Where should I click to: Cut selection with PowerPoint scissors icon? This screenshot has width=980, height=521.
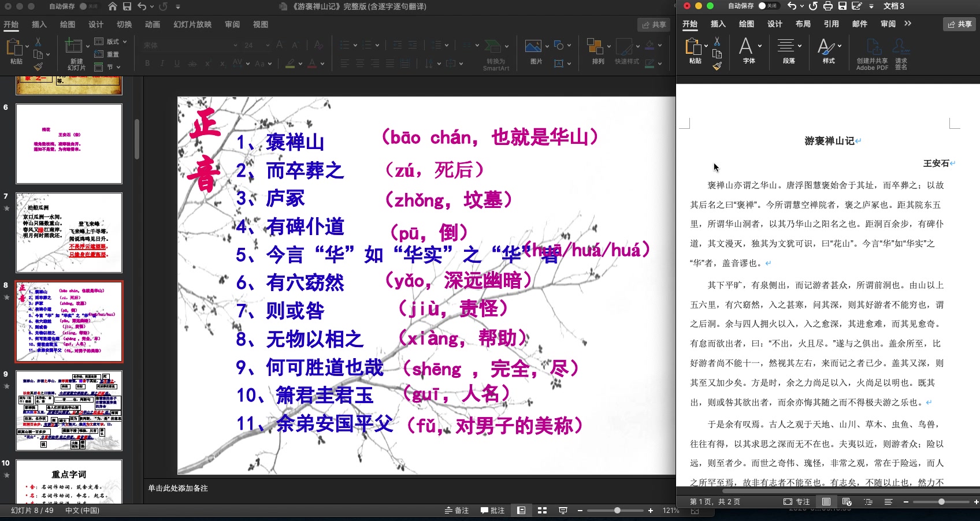pyautogui.click(x=38, y=42)
